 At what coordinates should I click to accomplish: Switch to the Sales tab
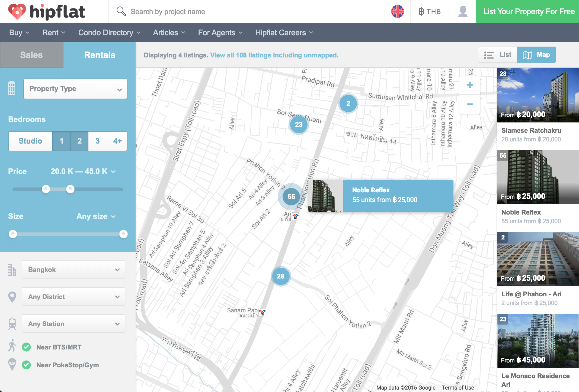(31, 55)
